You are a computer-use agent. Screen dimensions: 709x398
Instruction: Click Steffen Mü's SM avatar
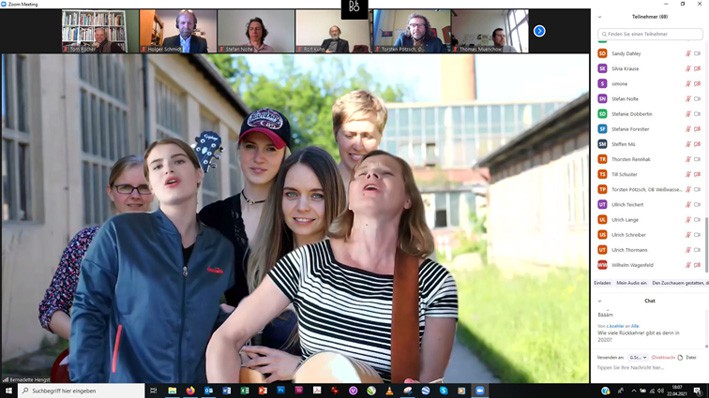(602, 144)
